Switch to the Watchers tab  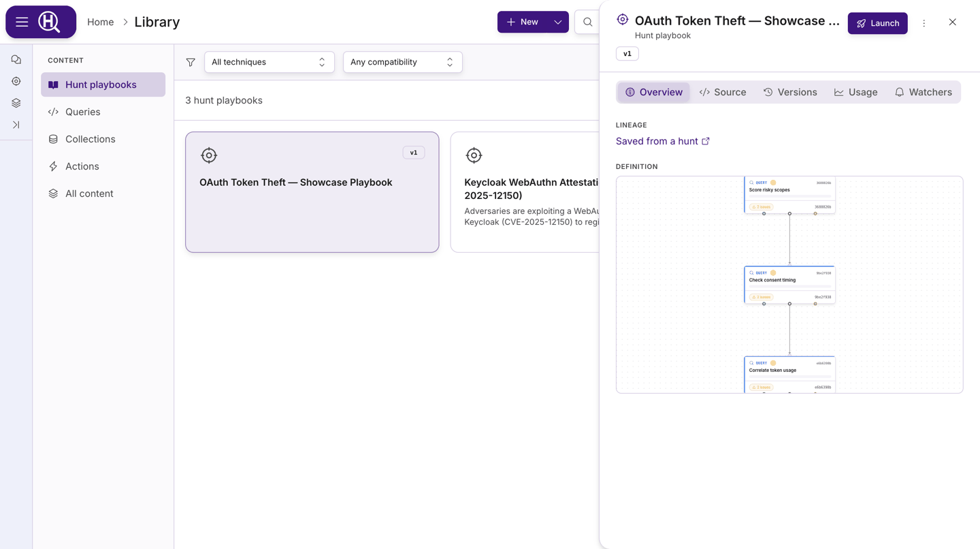924,92
